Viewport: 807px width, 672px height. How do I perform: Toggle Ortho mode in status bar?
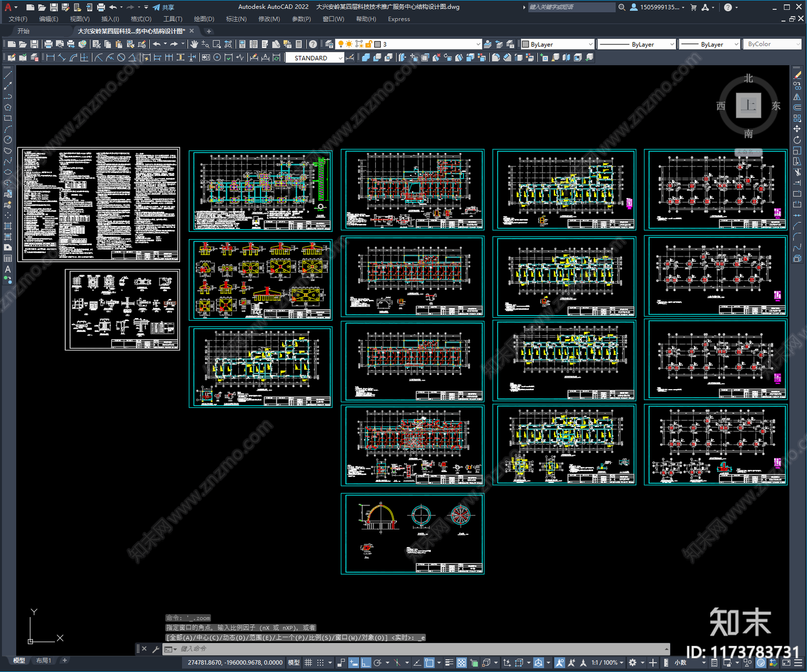[366, 662]
